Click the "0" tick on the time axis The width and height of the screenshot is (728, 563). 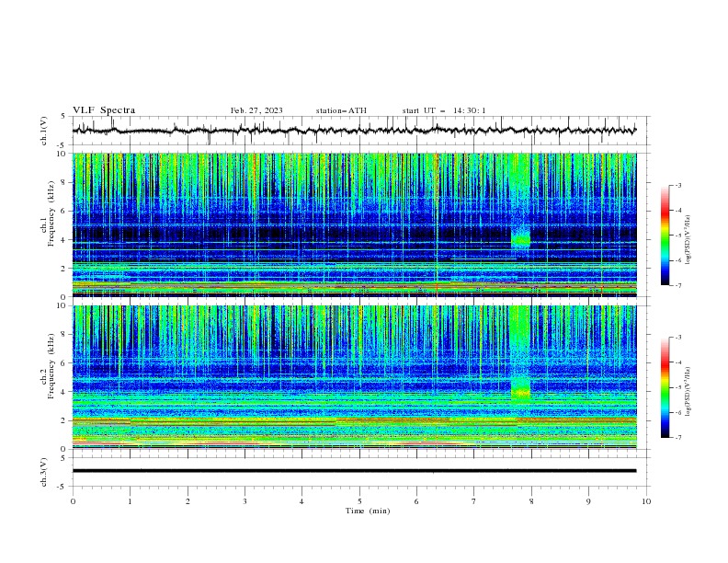coord(73,501)
